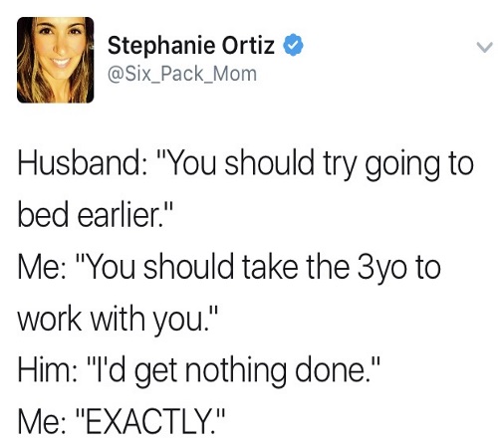Screen dimensions: 498x448
Task: Open Stephanie Ortiz's profile photo
Action: click(56, 60)
